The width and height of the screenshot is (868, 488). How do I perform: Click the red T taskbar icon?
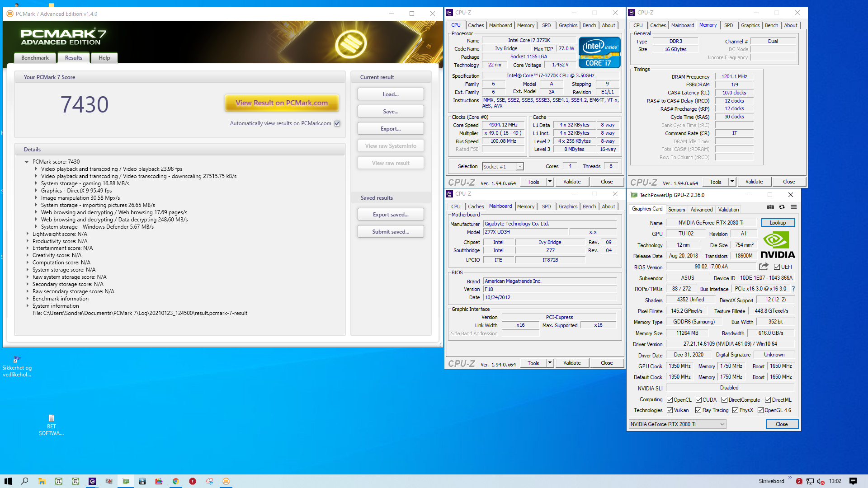coord(193,481)
